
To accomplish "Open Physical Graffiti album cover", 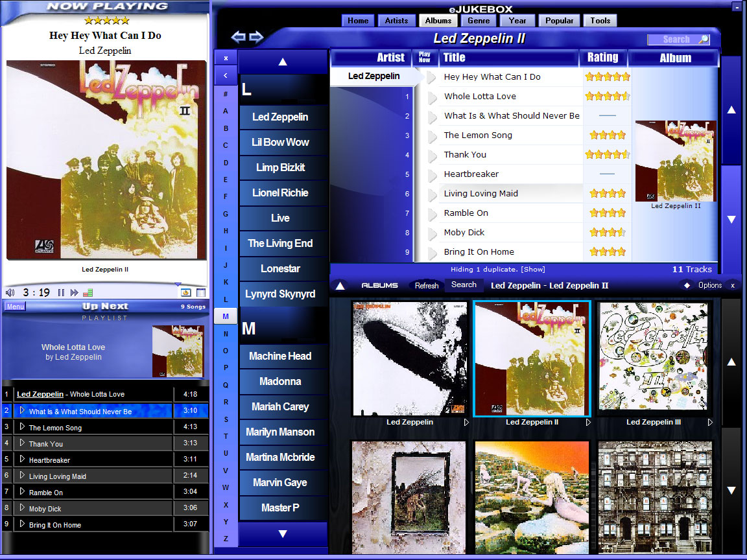I will [655, 497].
